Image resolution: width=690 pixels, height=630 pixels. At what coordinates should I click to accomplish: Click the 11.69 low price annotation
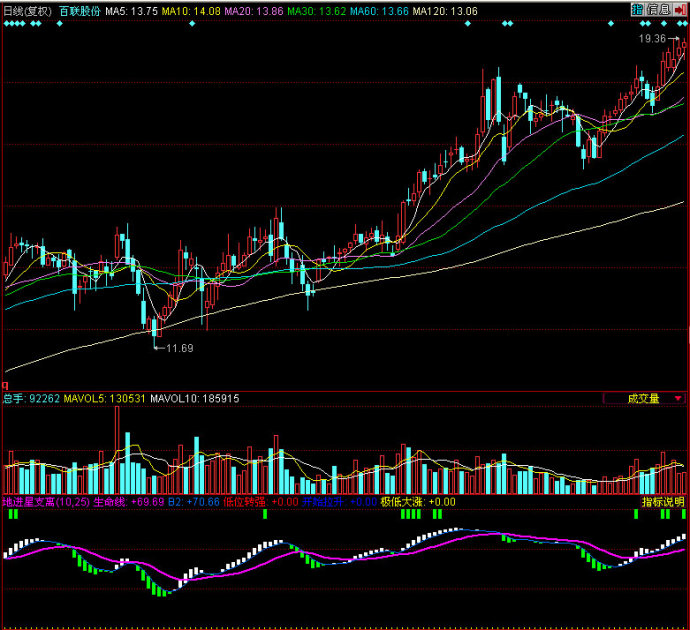click(x=180, y=348)
